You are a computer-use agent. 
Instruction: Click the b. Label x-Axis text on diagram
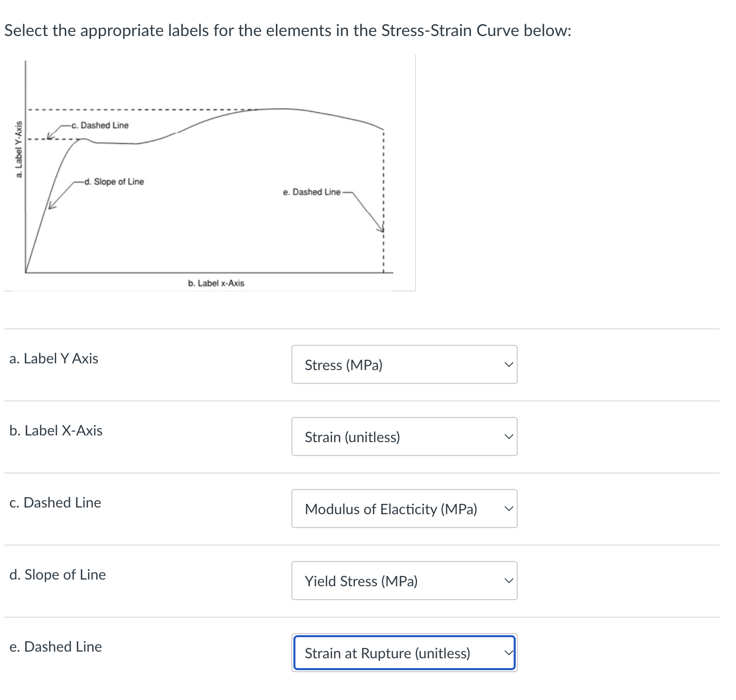pyautogui.click(x=216, y=283)
